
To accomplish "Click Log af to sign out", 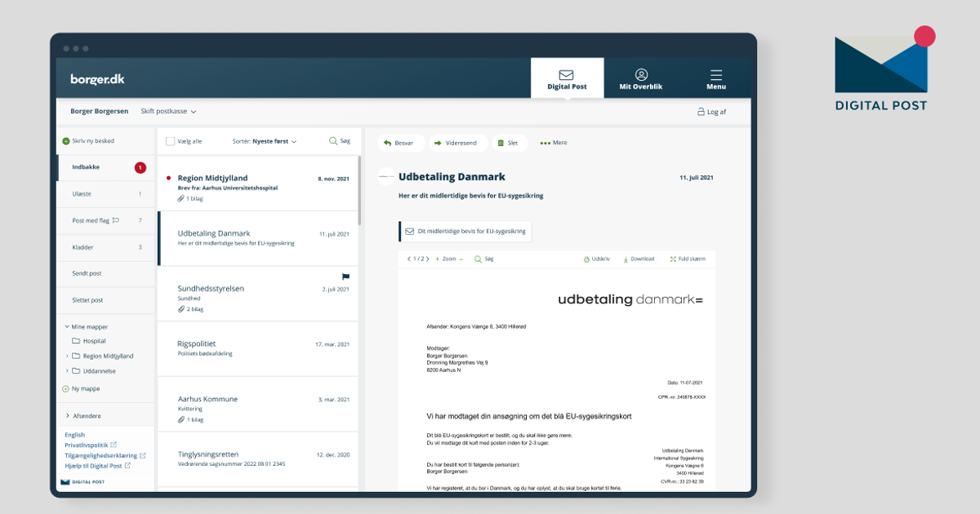I will [711, 112].
